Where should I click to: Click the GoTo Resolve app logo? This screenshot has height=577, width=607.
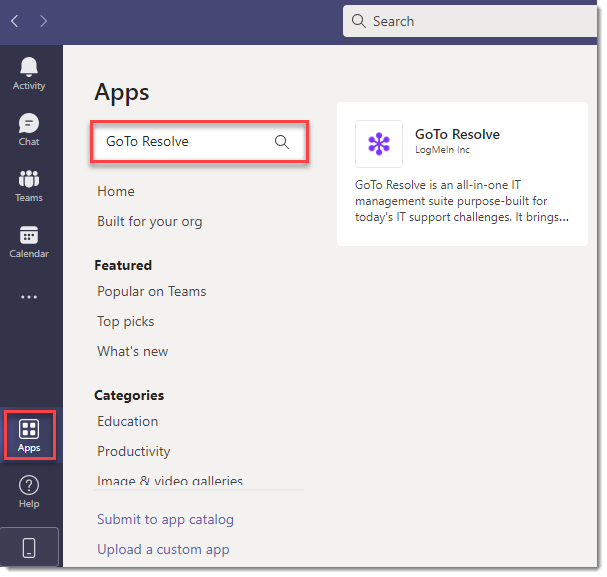[x=379, y=144]
